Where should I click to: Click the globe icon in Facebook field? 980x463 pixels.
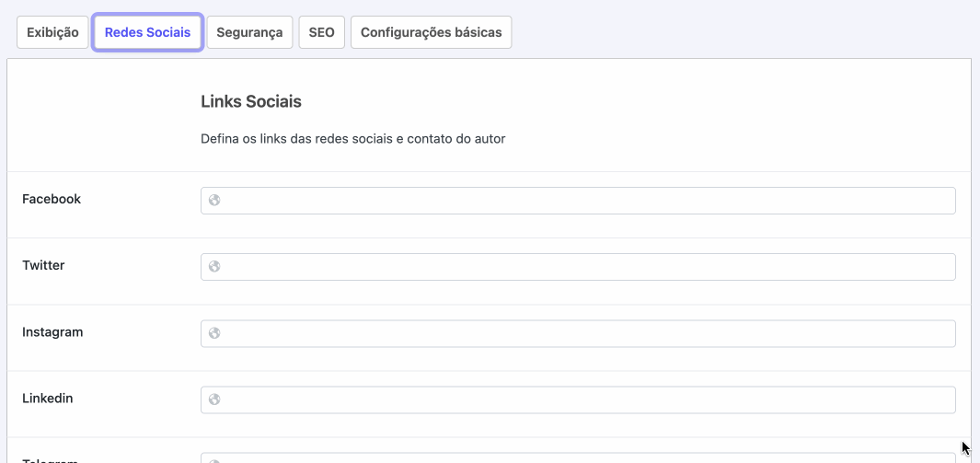[214, 201]
